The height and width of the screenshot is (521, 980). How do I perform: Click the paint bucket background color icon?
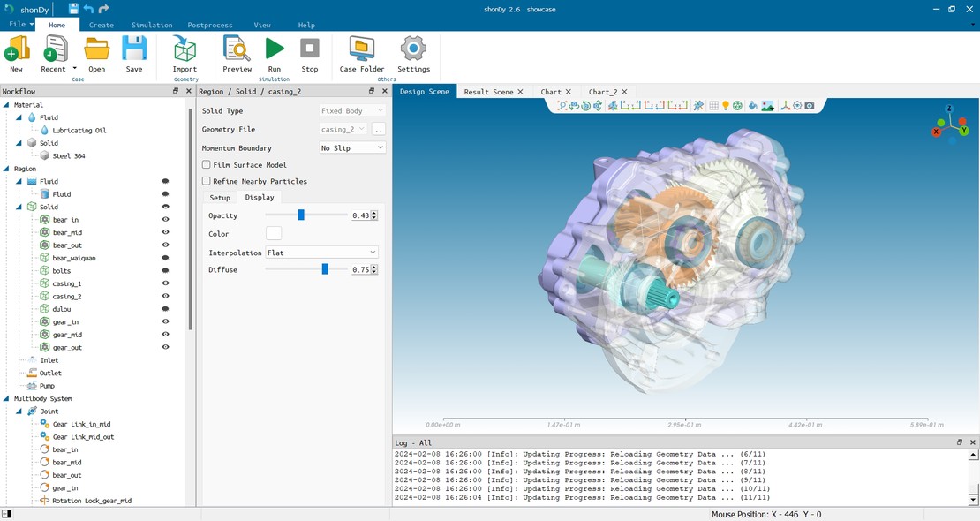tap(752, 106)
